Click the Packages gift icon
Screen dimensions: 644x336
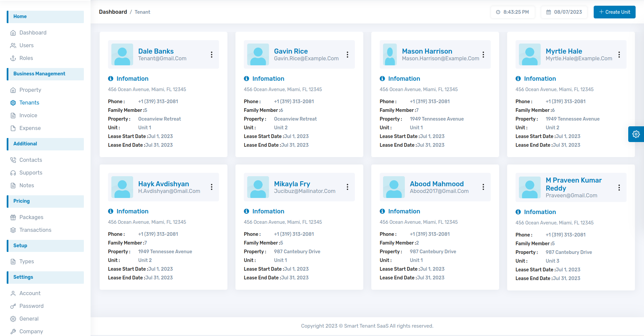(x=13, y=217)
